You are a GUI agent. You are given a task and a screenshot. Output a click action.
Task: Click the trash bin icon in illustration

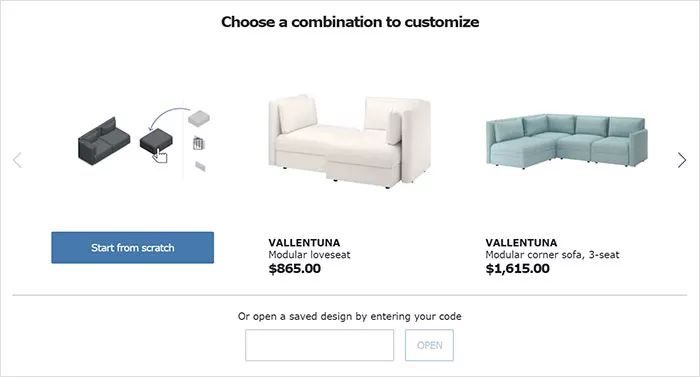point(199,143)
